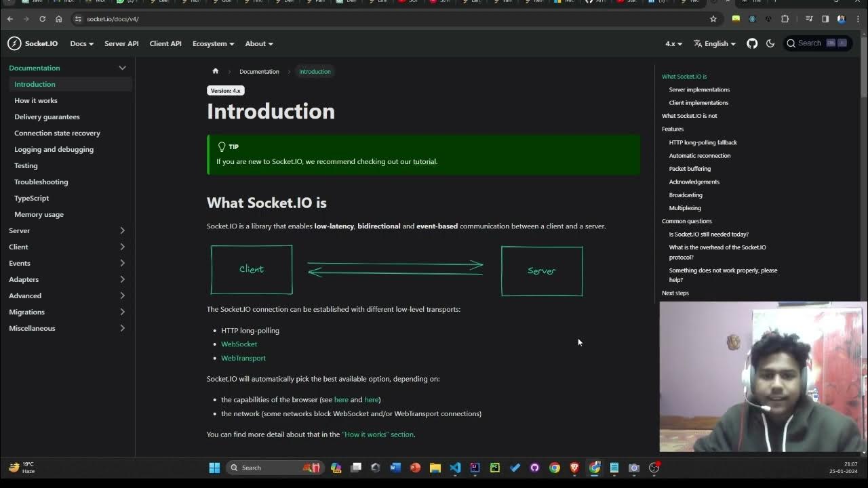This screenshot has width=868, height=488.
Task: Go back with the browser back arrow
Action: 10,19
